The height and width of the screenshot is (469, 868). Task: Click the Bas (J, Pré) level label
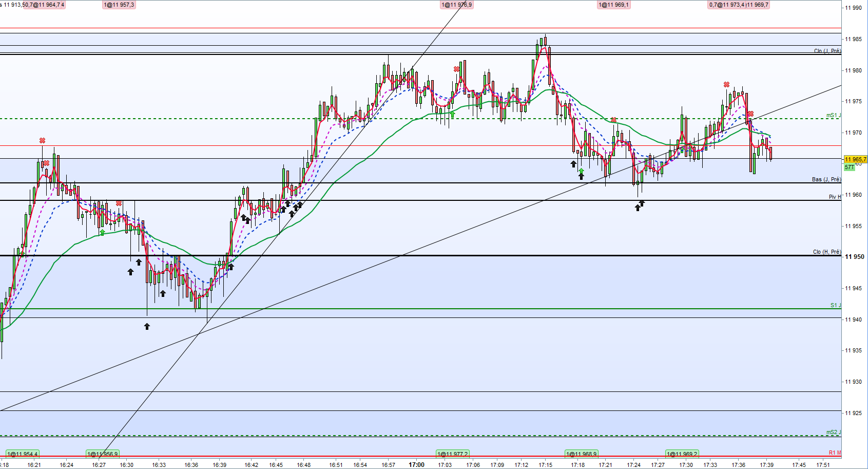pos(826,179)
